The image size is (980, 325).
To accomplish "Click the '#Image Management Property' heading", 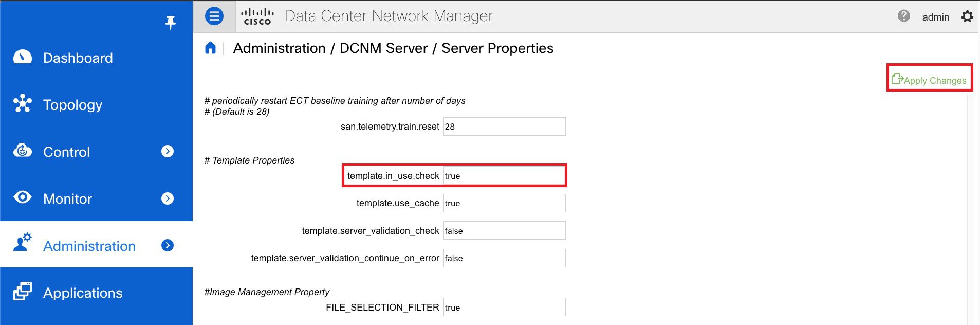I will 267,292.
